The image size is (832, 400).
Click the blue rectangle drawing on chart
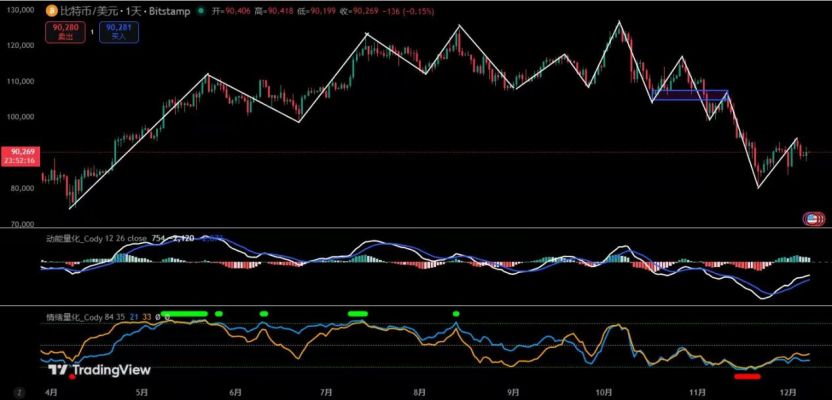point(690,95)
